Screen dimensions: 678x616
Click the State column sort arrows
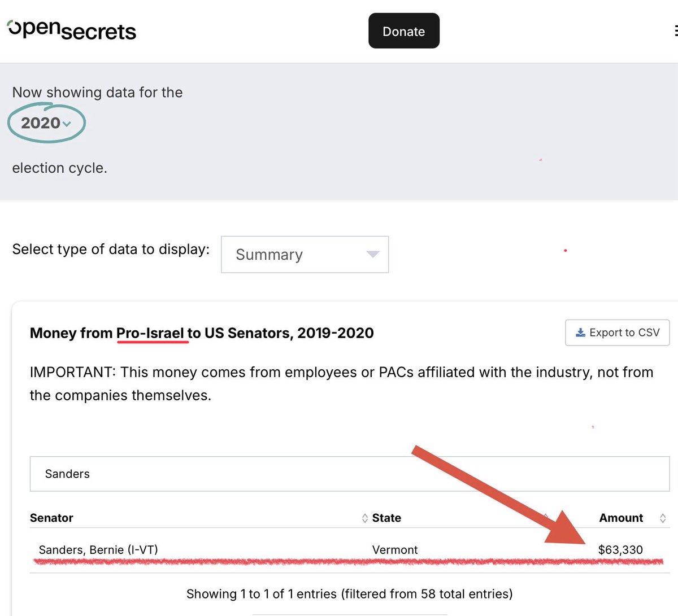pyautogui.click(x=546, y=518)
